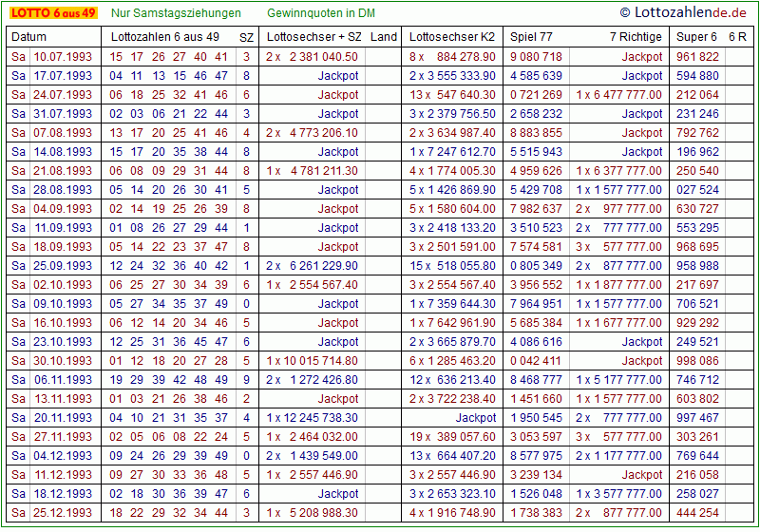Image resolution: width=760 pixels, height=532 pixels.
Task: Click the Super 6 number 961 822
Action: tap(697, 57)
